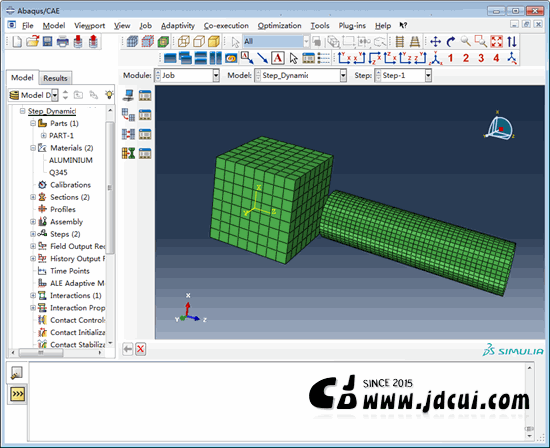
Task: Open the Adaptivity menu
Action: pos(177,26)
